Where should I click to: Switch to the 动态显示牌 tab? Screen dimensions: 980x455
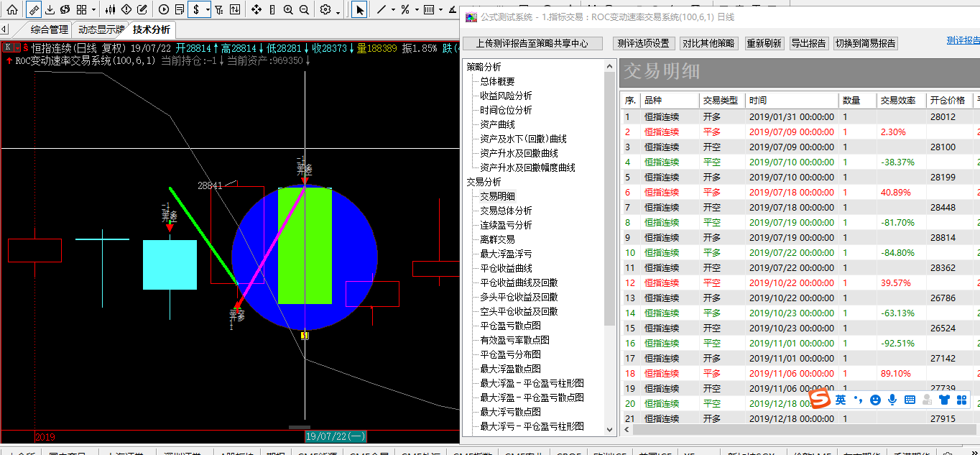point(101,29)
